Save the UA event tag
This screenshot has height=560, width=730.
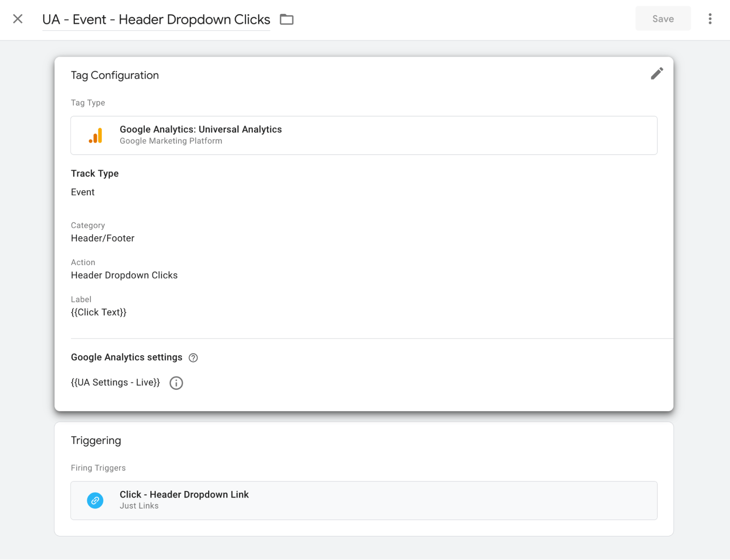pos(663,19)
